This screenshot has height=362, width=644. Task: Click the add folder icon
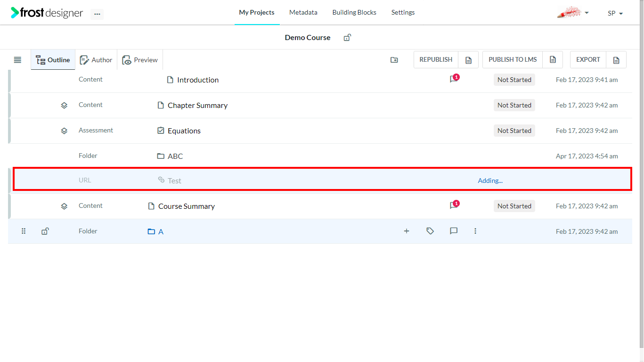tap(394, 60)
